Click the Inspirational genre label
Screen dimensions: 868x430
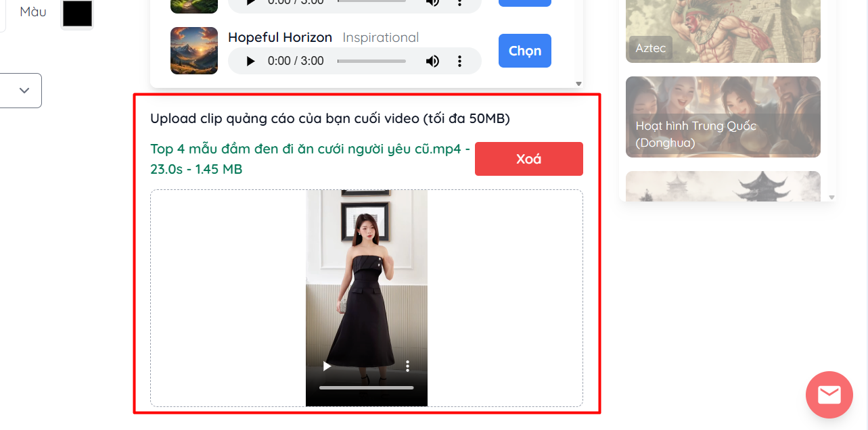381,37
